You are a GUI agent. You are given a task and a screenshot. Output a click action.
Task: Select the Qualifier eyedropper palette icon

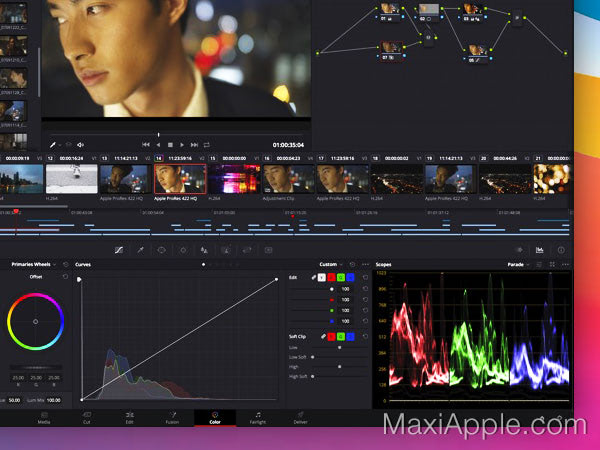pos(140,250)
